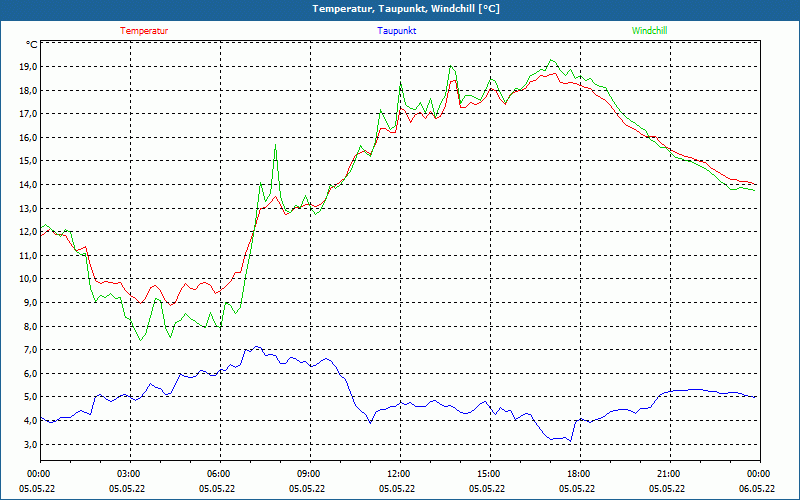Click the 16,0 y-axis value

coord(28,137)
